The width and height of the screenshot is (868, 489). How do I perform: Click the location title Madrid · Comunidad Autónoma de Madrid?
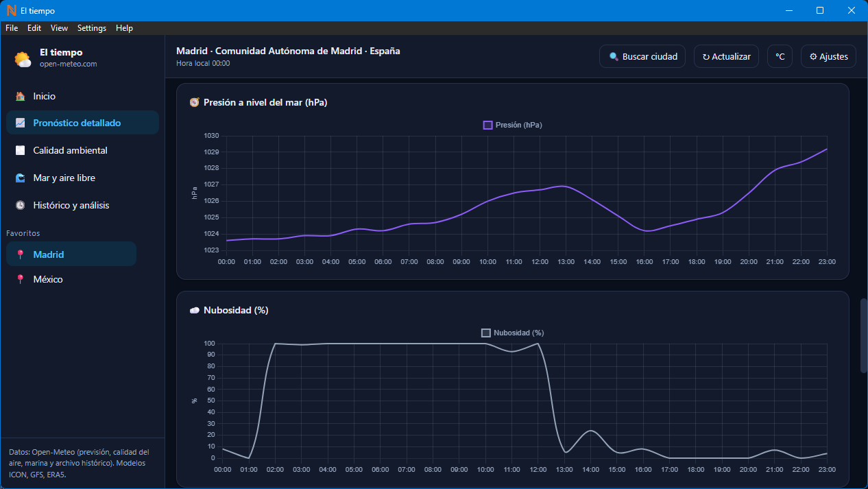[x=288, y=51]
